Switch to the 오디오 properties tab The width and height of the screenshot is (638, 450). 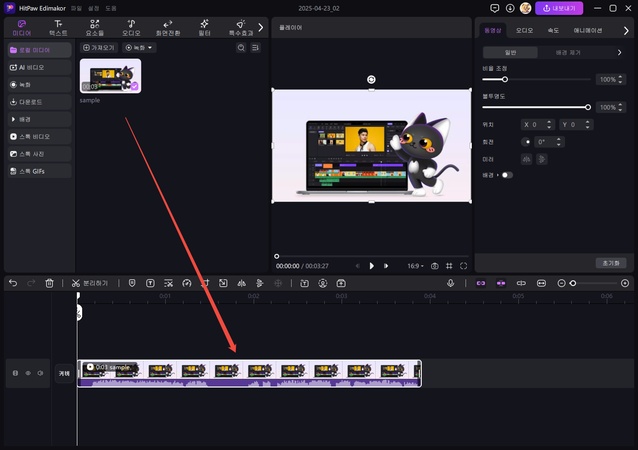pos(524,30)
